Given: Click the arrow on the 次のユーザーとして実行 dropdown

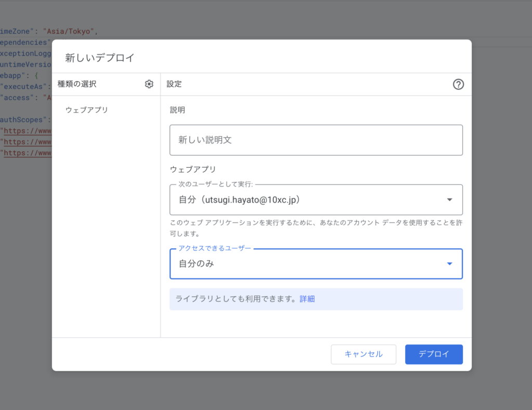Looking at the screenshot, I should [449, 200].
